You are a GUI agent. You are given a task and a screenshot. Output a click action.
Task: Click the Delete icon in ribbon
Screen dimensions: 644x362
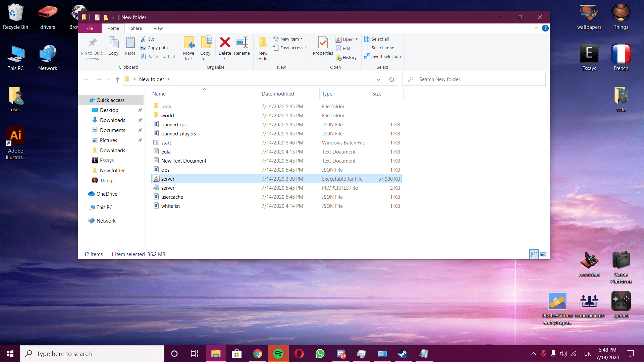(x=225, y=43)
